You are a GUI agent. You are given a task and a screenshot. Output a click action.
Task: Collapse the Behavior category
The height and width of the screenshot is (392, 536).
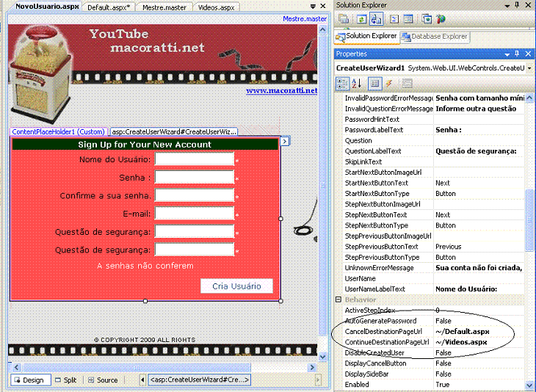(338, 300)
